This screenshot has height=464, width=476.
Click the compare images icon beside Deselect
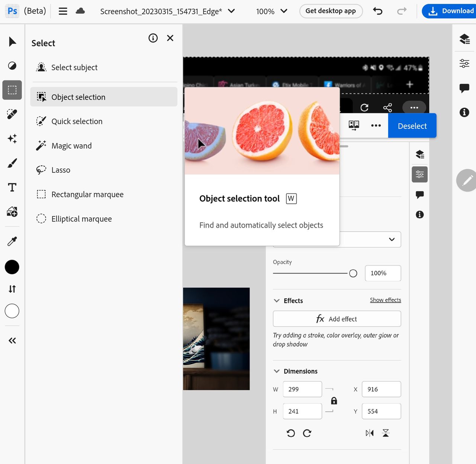point(354,125)
